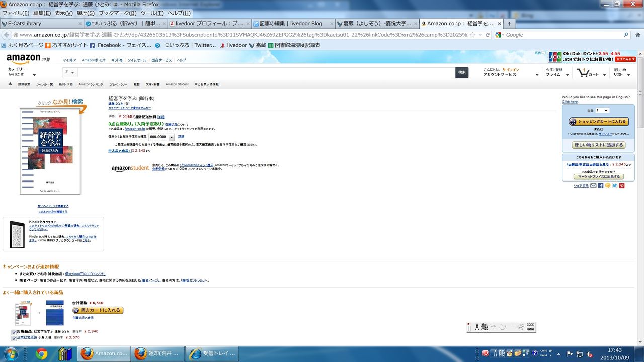
Task: Toggle the 企業経営原論 bundle checkbox
Action: tap(14, 338)
